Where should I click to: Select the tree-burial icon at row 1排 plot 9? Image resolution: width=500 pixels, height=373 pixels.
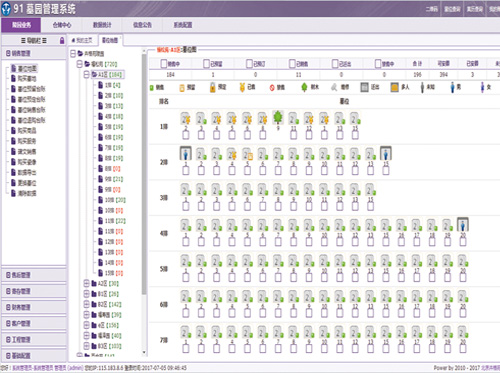278,118
